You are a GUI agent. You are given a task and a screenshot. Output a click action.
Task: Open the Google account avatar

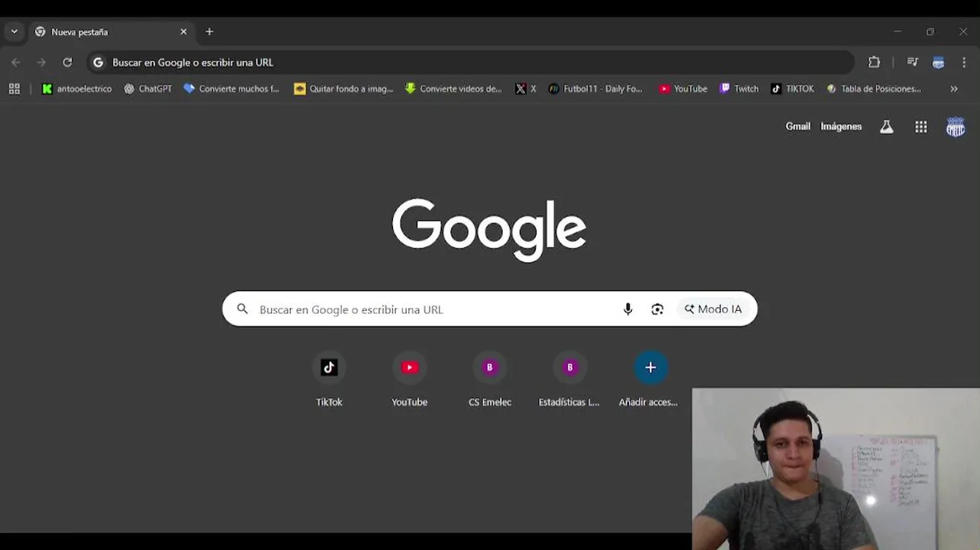(x=956, y=127)
